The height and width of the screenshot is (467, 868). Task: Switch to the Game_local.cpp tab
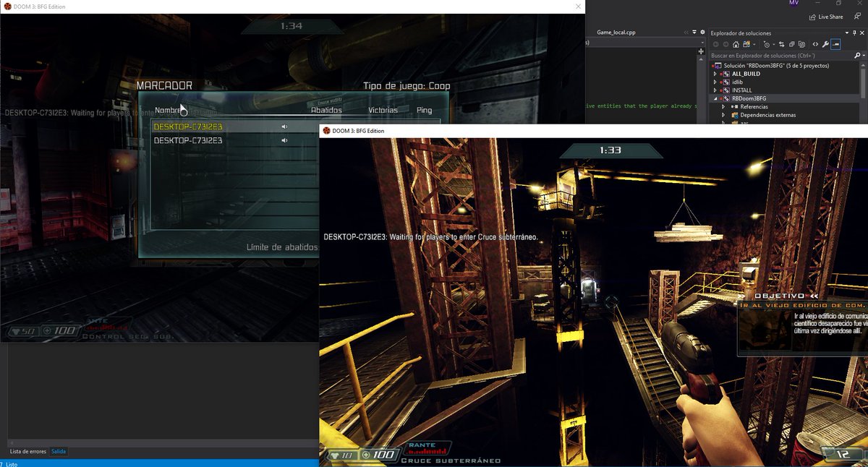tap(616, 33)
